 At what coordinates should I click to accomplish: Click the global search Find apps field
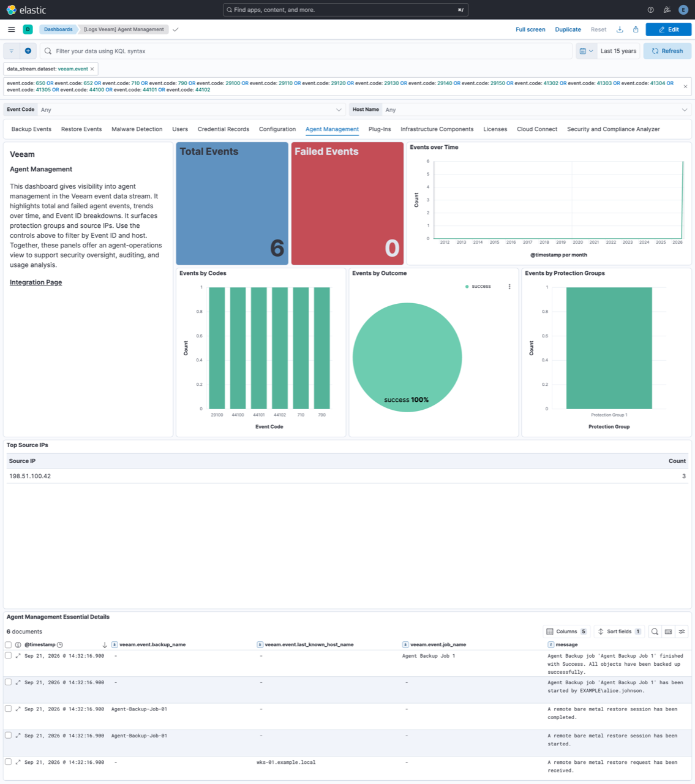(x=346, y=10)
